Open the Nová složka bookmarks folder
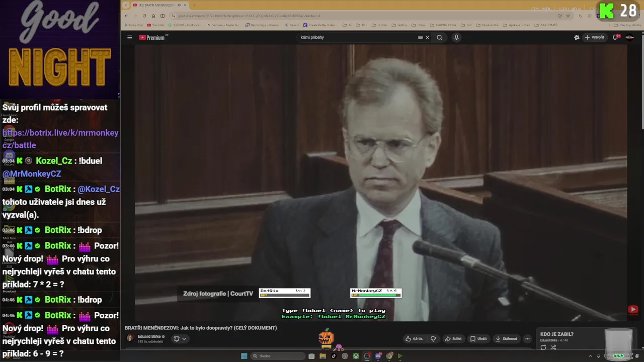The image size is (644, 362). pyautogui.click(x=488, y=25)
